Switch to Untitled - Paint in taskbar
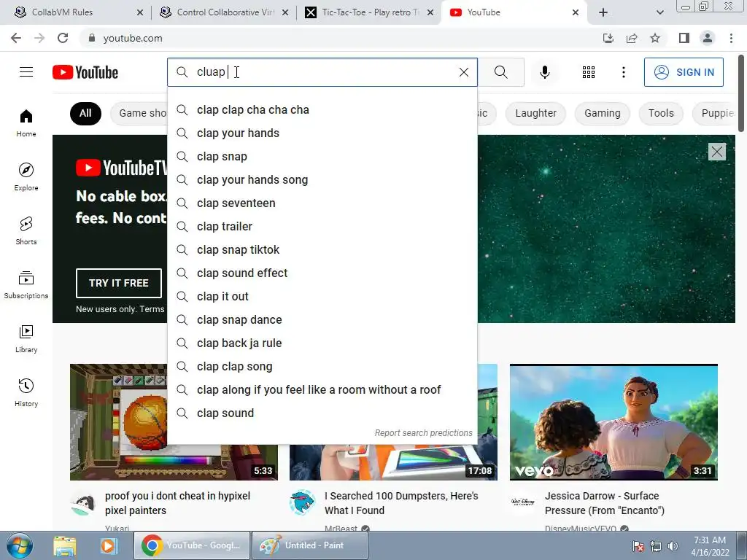The image size is (747, 560). [309, 545]
